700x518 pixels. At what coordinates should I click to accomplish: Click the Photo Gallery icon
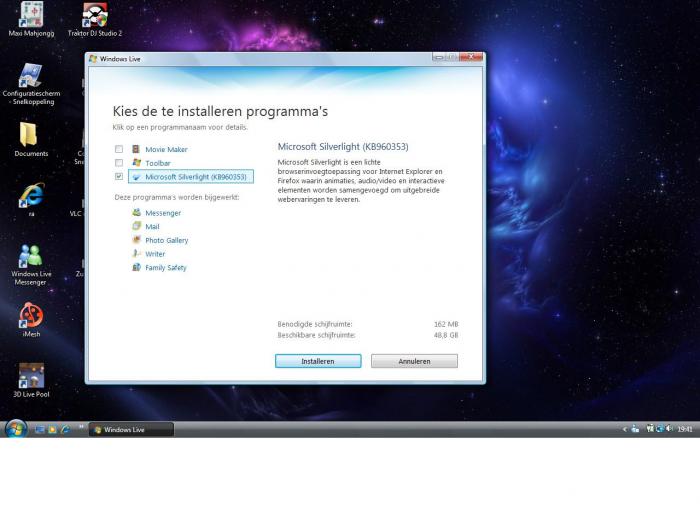click(137, 240)
